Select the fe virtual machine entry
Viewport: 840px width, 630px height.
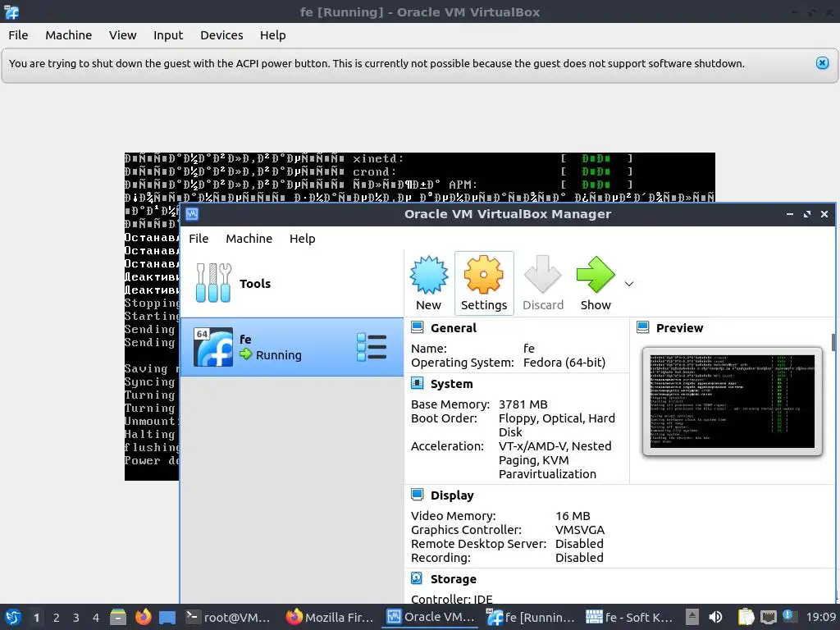tap(291, 347)
